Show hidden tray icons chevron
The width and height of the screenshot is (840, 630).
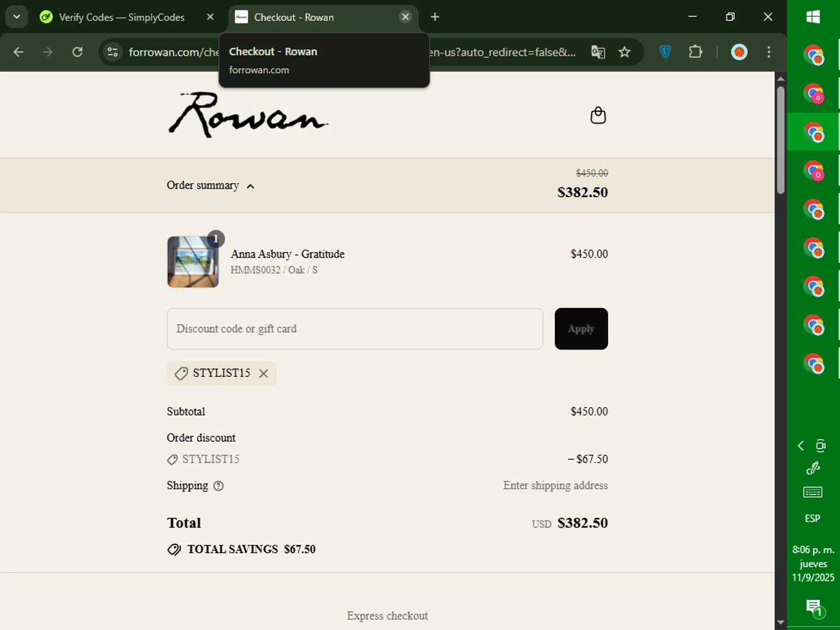pyautogui.click(x=801, y=446)
